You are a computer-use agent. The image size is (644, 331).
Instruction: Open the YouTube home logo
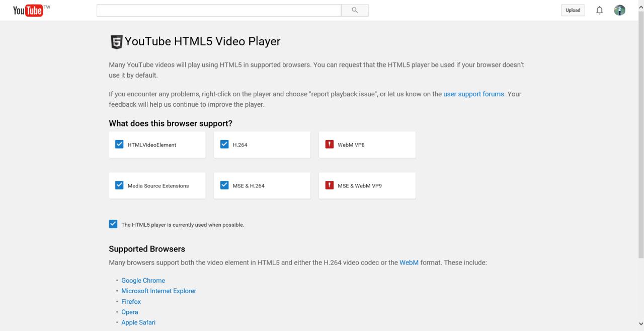click(28, 10)
